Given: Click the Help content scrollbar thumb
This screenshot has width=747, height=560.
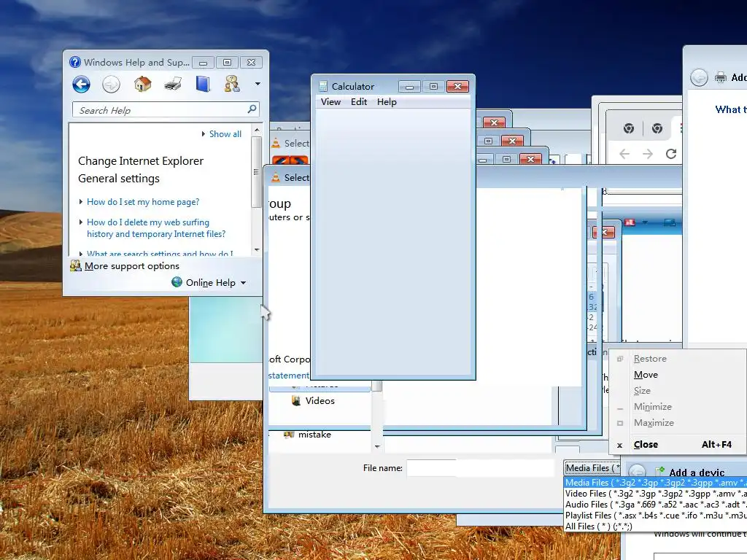Looking at the screenshot, I should 256,171.
